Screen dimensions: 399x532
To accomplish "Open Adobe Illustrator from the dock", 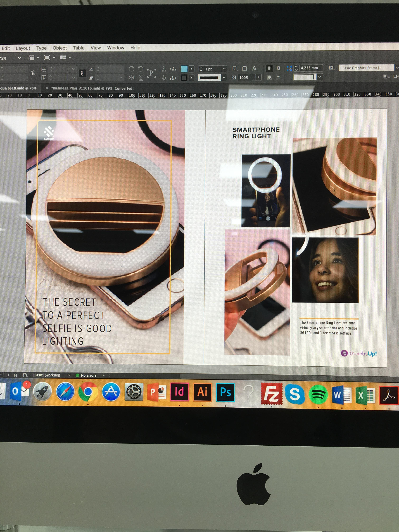I will [x=203, y=392].
